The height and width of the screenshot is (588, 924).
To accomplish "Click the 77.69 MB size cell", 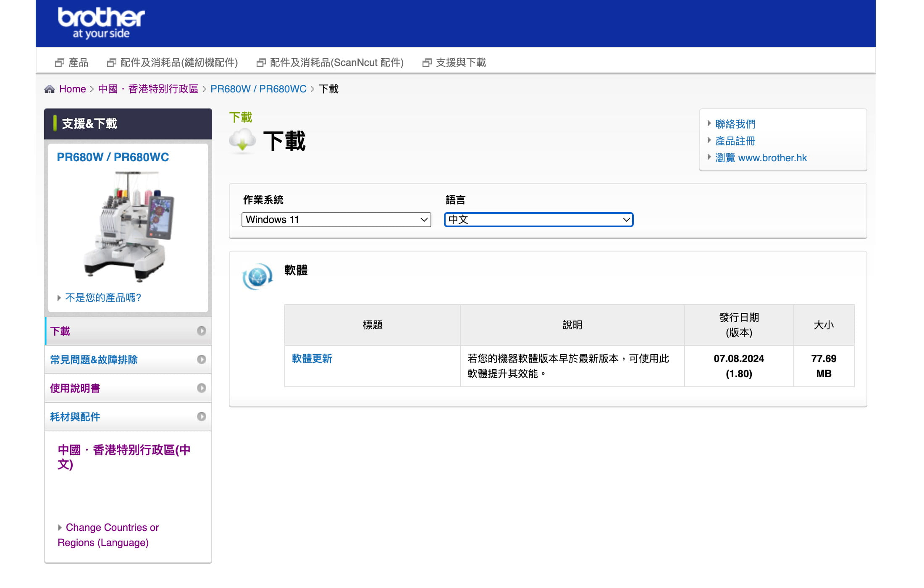I will click(824, 366).
